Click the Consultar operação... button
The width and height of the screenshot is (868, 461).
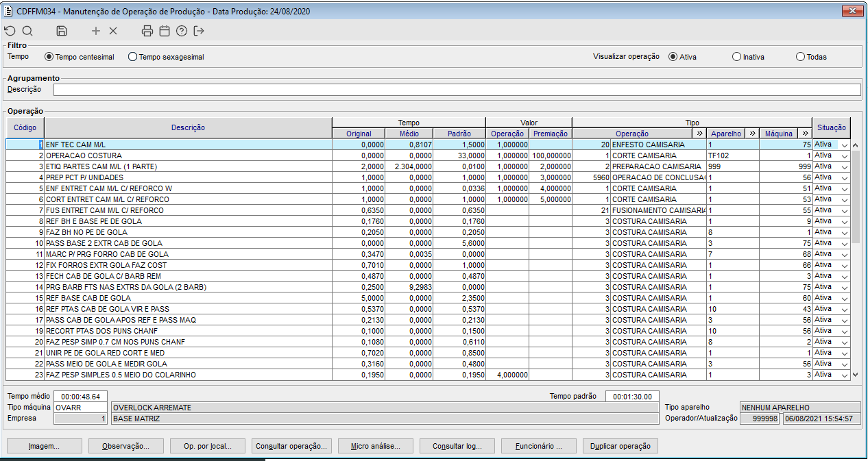[x=291, y=446]
